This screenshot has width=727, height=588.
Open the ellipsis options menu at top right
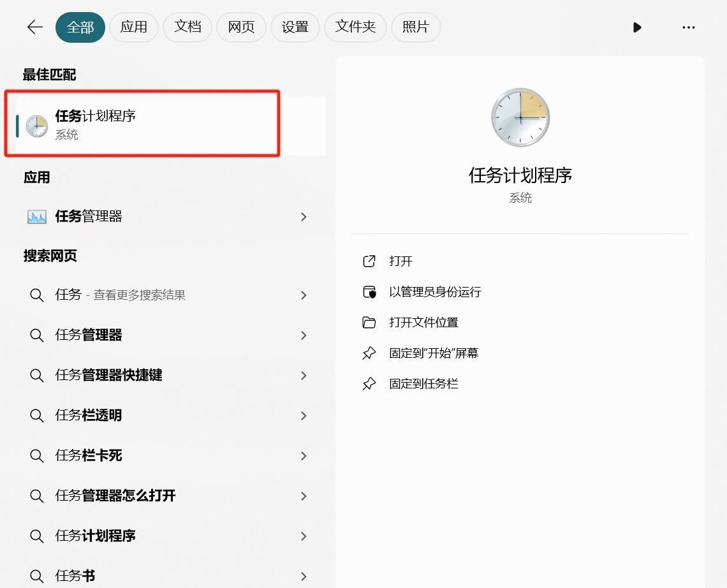689,27
